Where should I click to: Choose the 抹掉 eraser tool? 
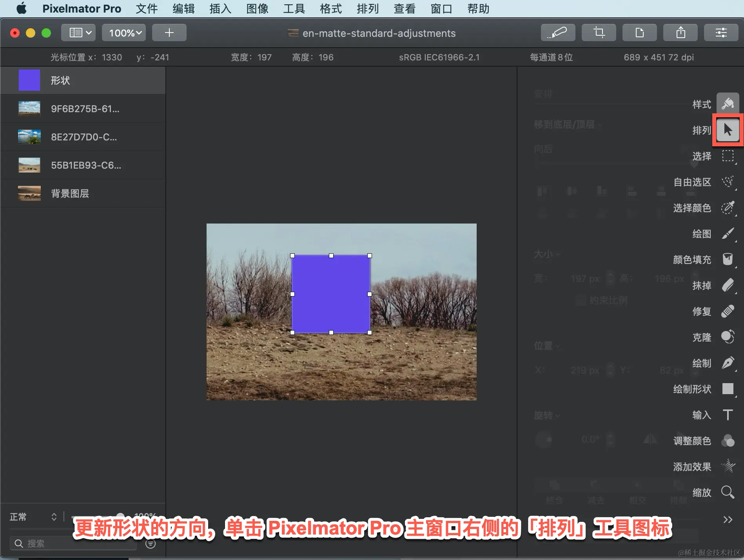728,285
